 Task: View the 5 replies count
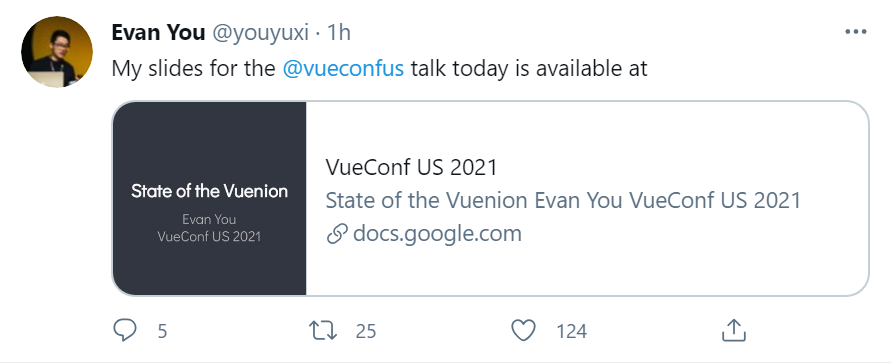163,331
